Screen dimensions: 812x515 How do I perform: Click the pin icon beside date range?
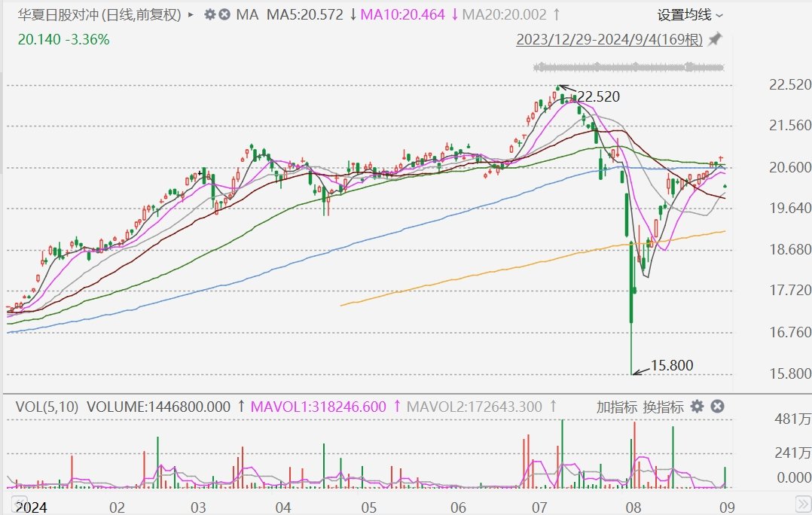(x=716, y=39)
